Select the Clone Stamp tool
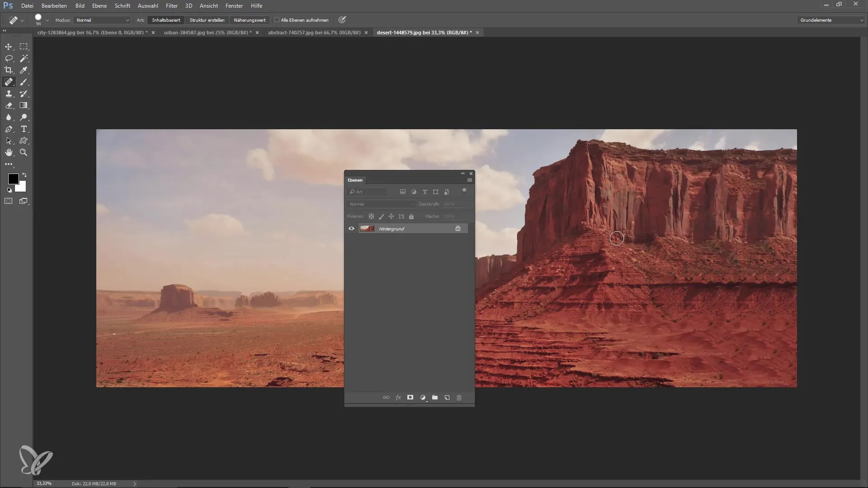Image resolution: width=868 pixels, height=488 pixels. point(9,94)
